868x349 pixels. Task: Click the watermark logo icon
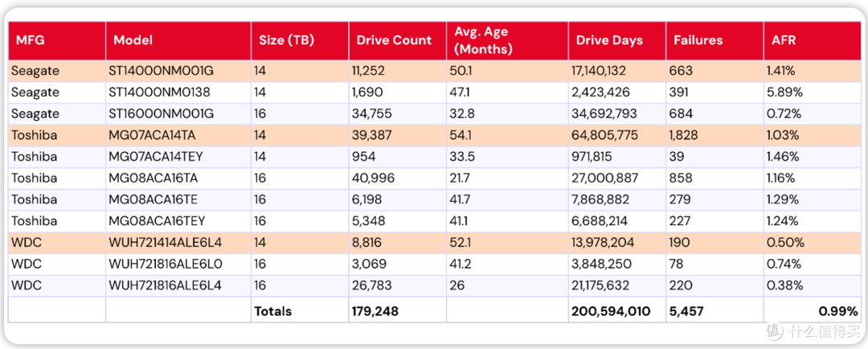click(x=775, y=331)
